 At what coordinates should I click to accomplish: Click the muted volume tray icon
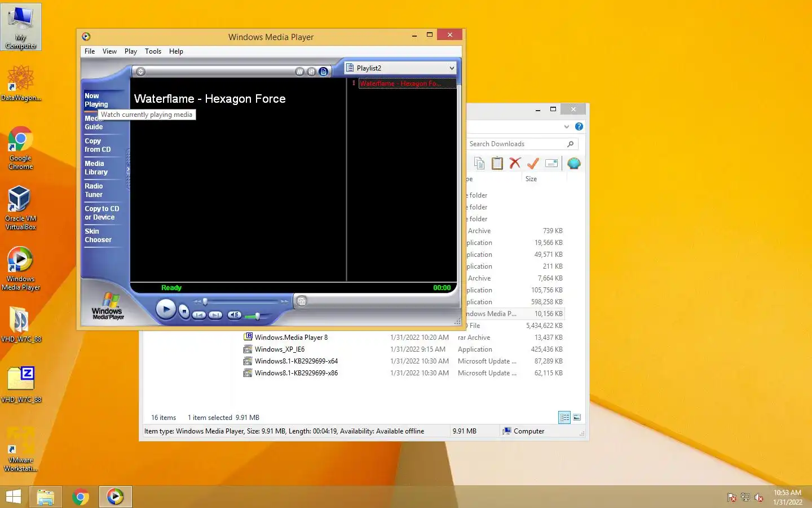[759, 497]
